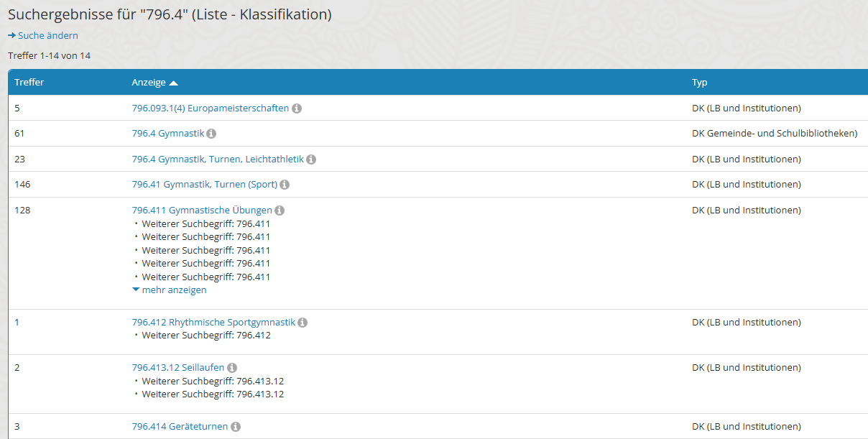This screenshot has height=439, width=868.
Task: Click info icon next to Europameisterschaften
Action: click(x=297, y=108)
